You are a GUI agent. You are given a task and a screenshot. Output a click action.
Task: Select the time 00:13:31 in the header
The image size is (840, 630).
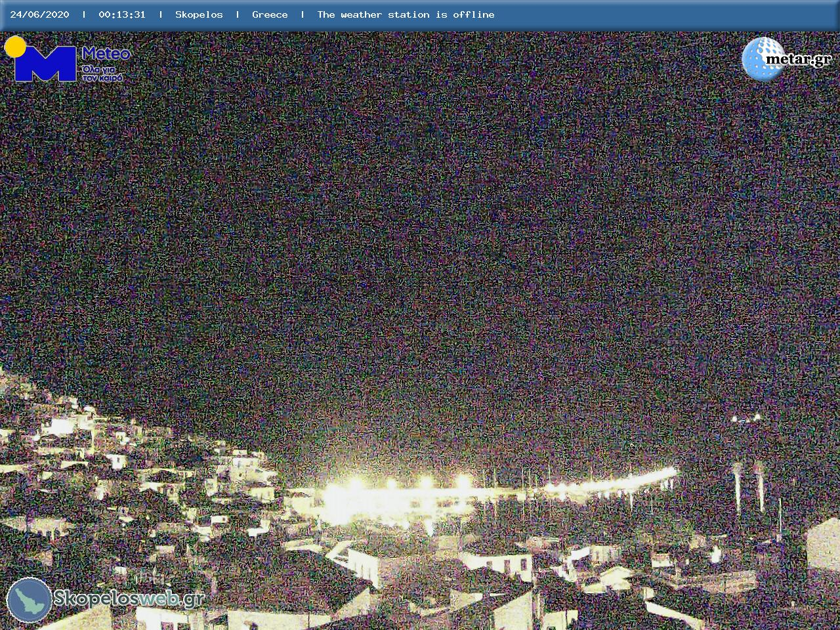pos(122,14)
